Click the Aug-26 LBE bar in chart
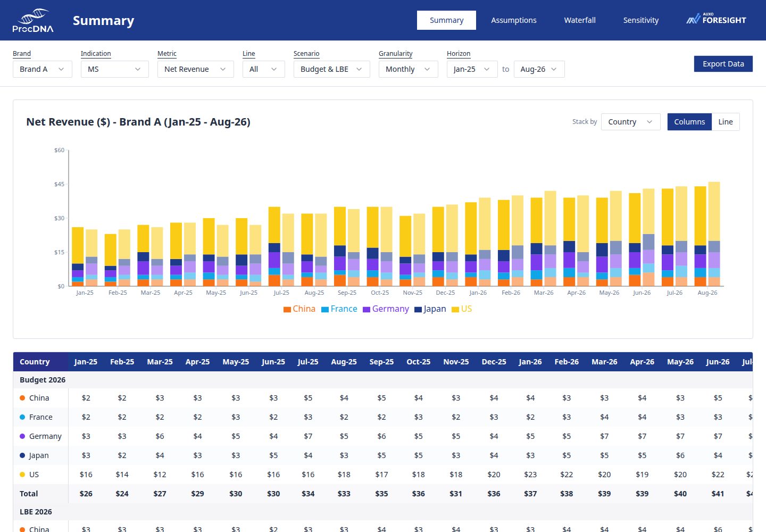Image resolution: width=766 pixels, height=532 pixels. coord(714,234)
